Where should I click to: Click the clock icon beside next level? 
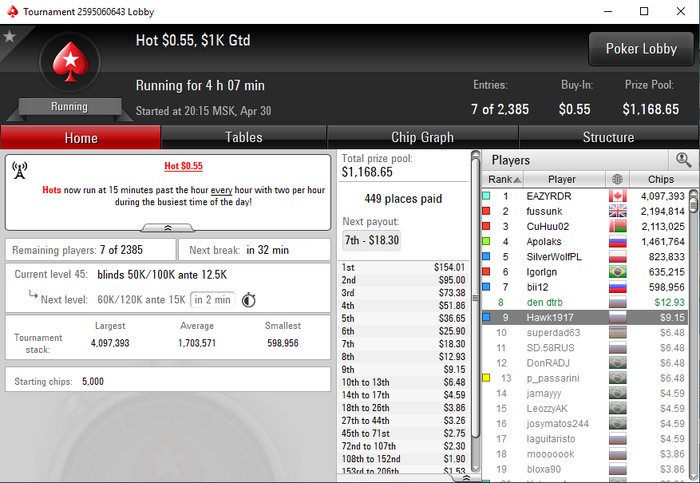(x=249, y=300)
